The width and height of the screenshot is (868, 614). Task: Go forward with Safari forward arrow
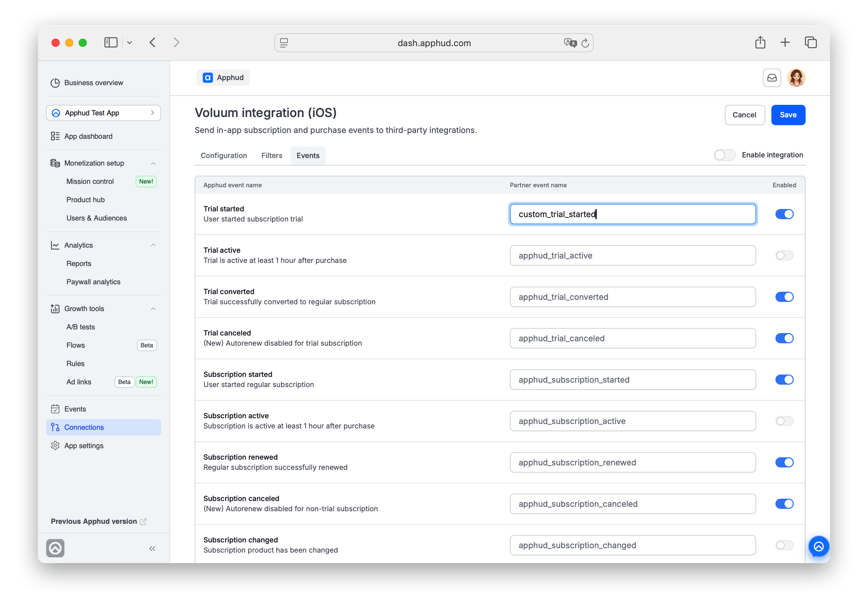(177, 42)
